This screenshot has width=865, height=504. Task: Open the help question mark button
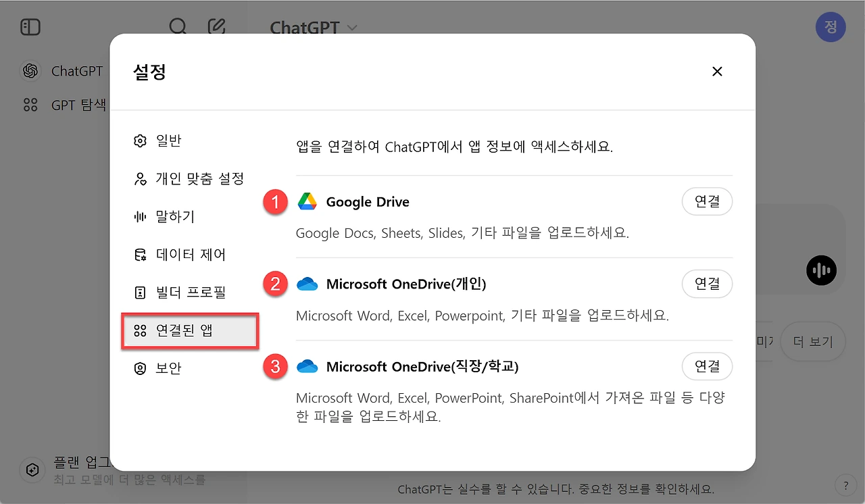tap(845, 484)
